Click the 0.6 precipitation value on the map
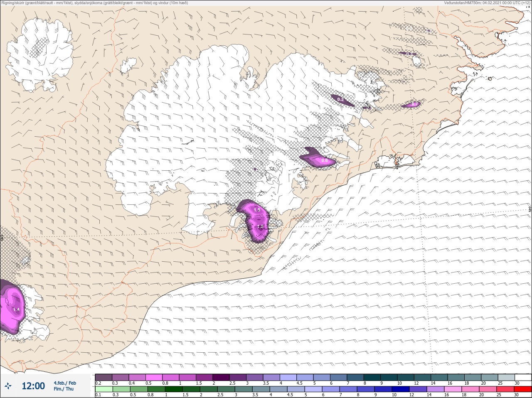The width and height of the screenshot is (532, 398). (x=325, y=160)
